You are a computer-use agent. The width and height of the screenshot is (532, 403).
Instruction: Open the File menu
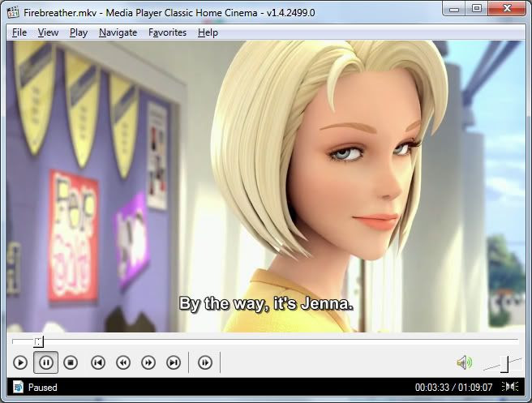19,32
